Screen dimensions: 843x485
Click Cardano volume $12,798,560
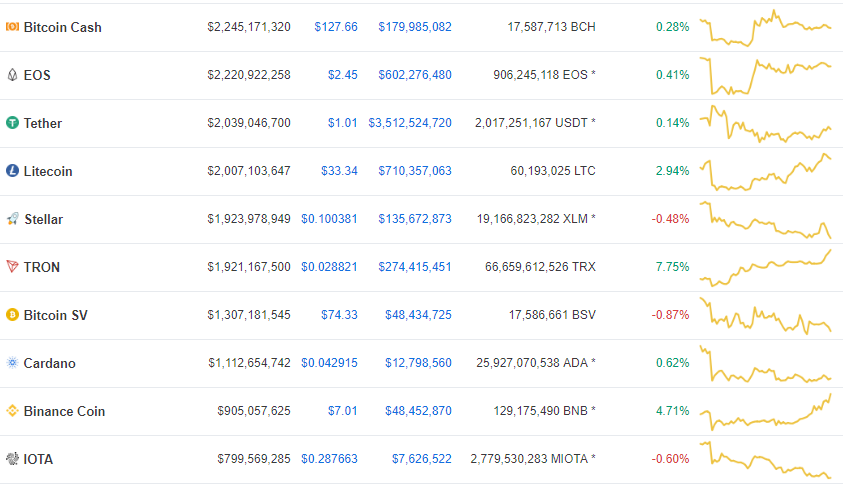coord(418,363)
